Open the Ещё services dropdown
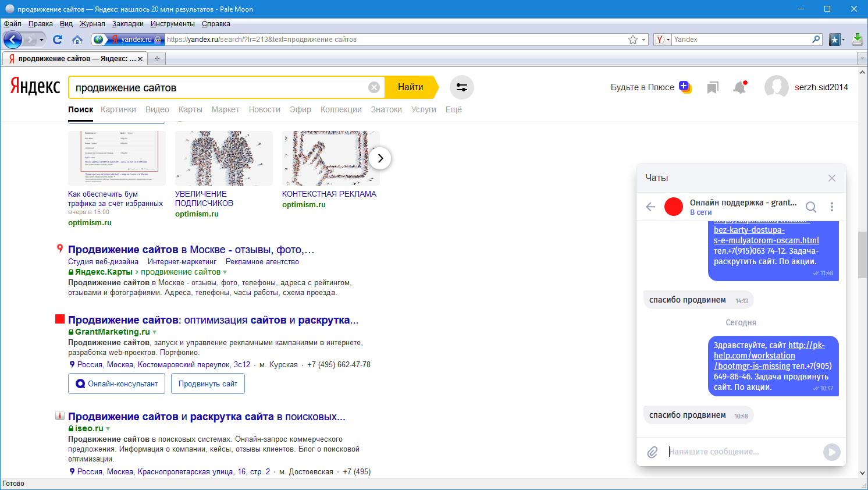 click(454, 109)
